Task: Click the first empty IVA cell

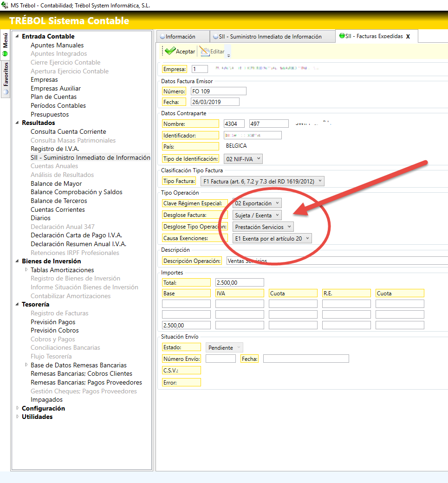Action: pos(240,304)
